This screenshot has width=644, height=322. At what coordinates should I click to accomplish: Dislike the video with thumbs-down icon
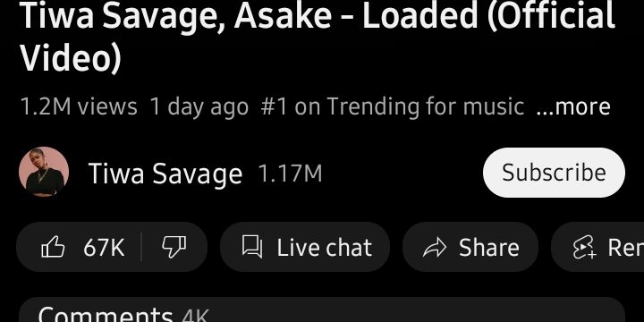click(x=174, y=247)
